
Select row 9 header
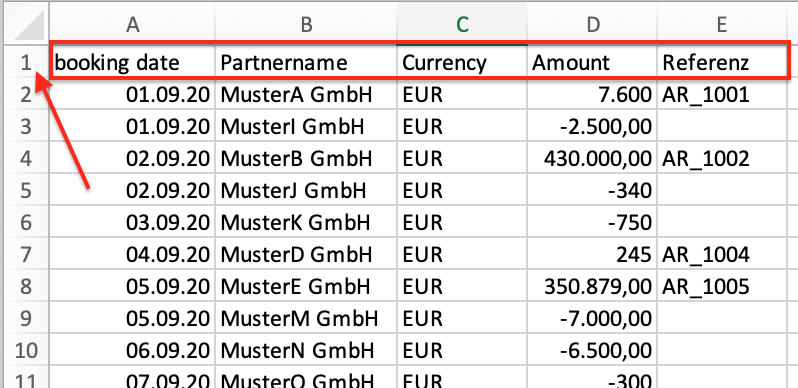[26, 319]
